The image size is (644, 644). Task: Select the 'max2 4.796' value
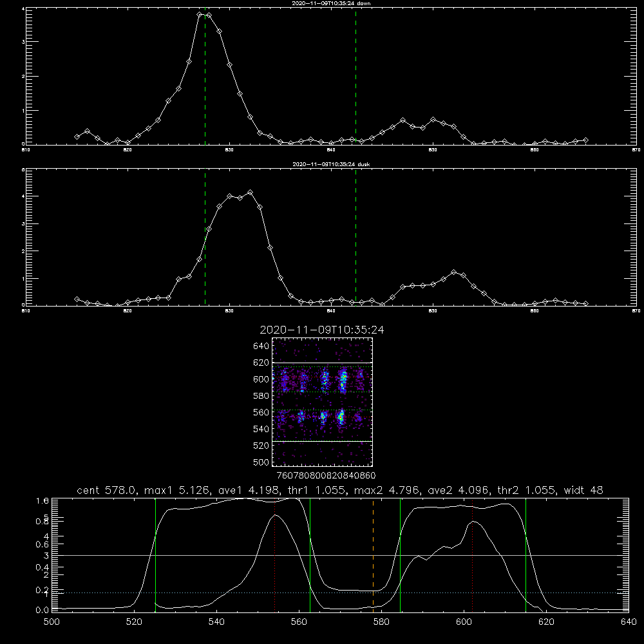pyautogui.click(x=387, y=490)
